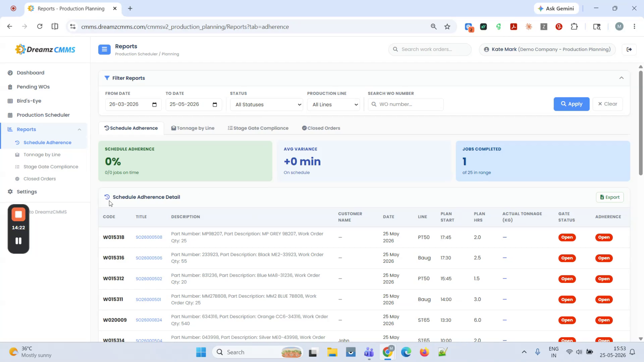This screenshot has width=644, height=362.
Task: Click the WO number search field
Action: (x=406, y=104)
